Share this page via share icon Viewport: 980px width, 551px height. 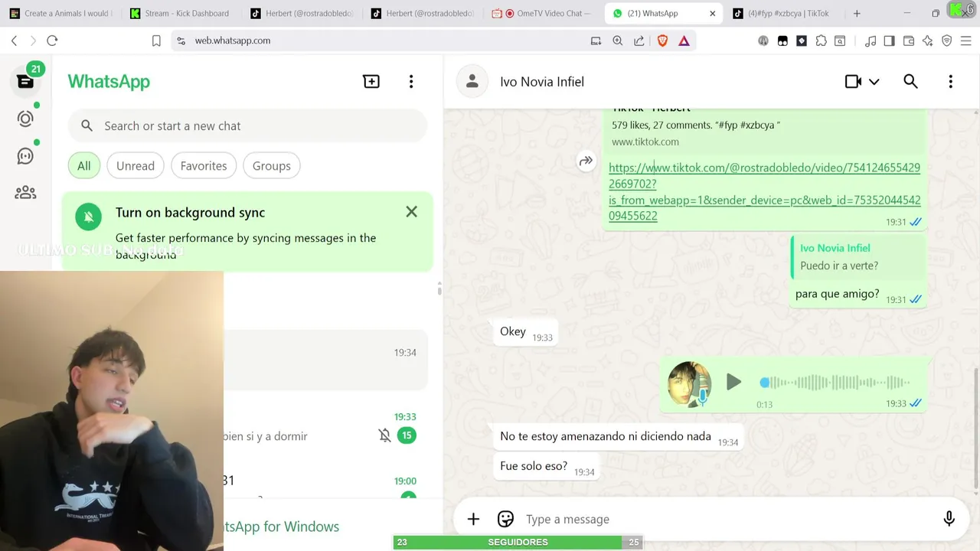(639, 41)
